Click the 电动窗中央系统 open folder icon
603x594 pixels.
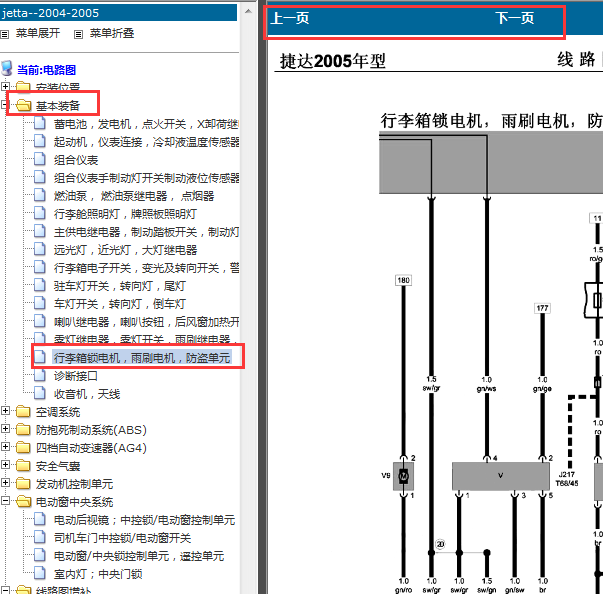23,501
